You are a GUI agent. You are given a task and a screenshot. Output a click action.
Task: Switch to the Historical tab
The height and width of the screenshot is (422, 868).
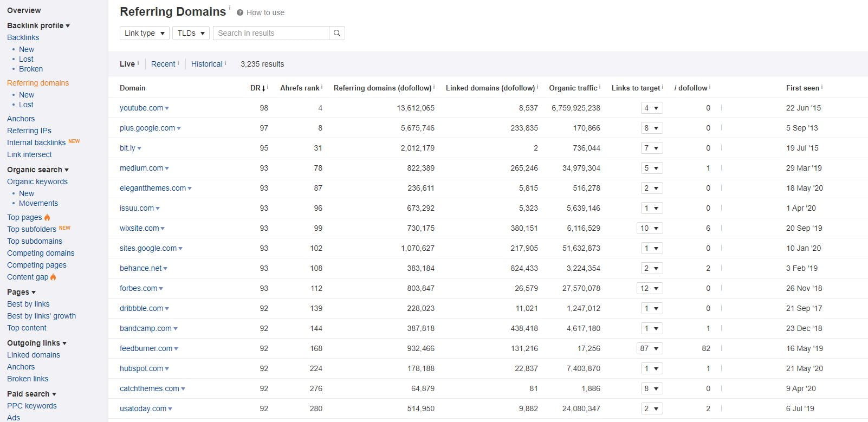click(206, 64)
